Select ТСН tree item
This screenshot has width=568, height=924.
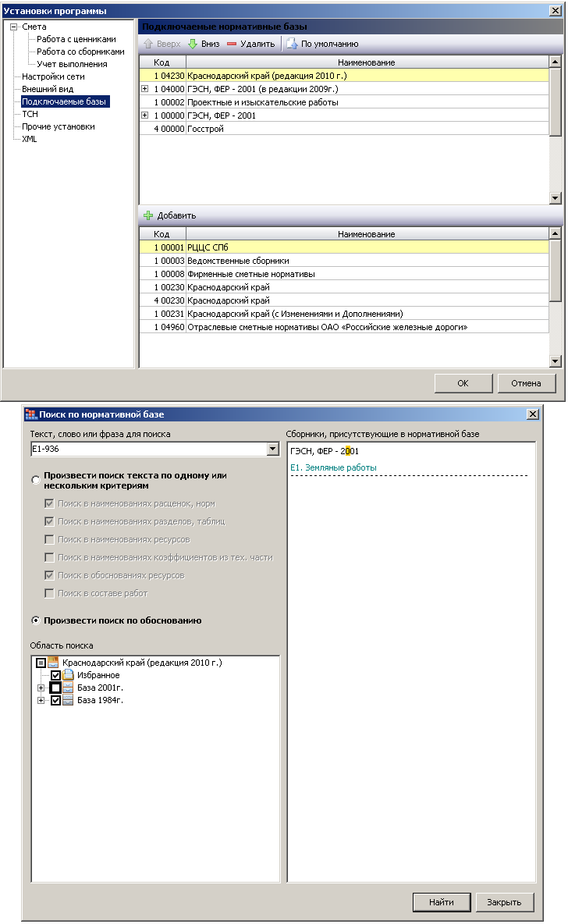[30, 114]
